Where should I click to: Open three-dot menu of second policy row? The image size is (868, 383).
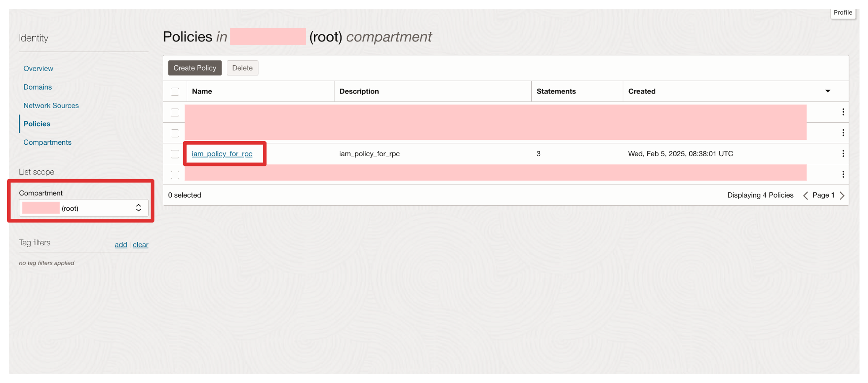click(x=843, y=133)
